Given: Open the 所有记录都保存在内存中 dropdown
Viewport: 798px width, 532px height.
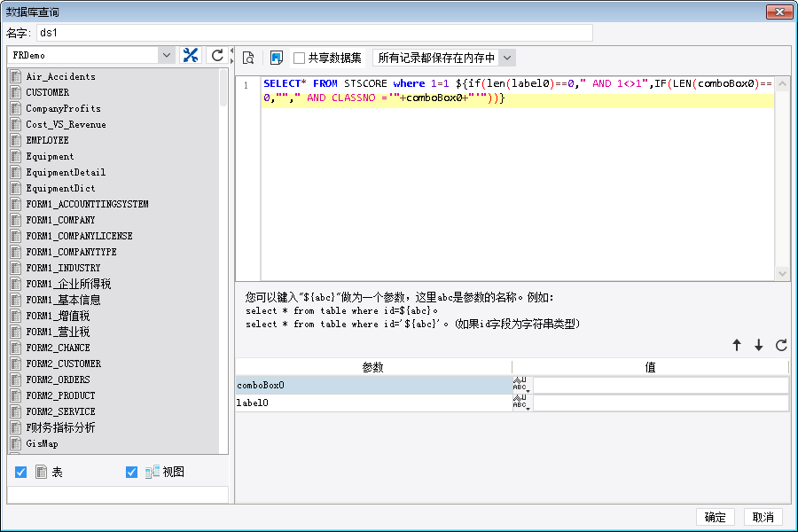Looking at the screenshot, I should pos(507,58).
